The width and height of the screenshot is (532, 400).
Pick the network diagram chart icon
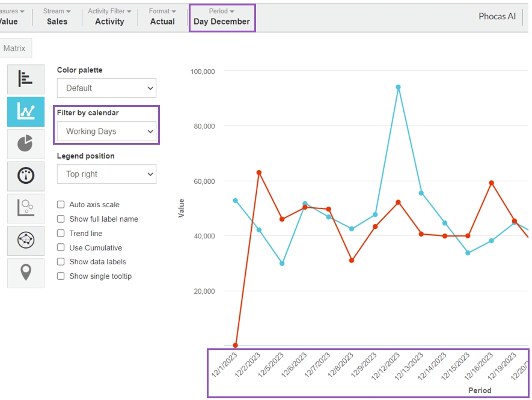pos(26,240)
